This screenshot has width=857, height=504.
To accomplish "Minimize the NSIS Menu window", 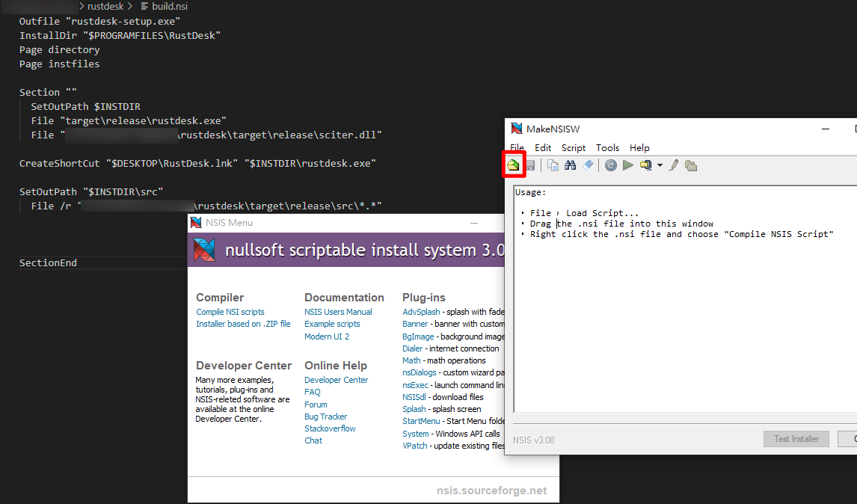I will (x=474, y=223).
